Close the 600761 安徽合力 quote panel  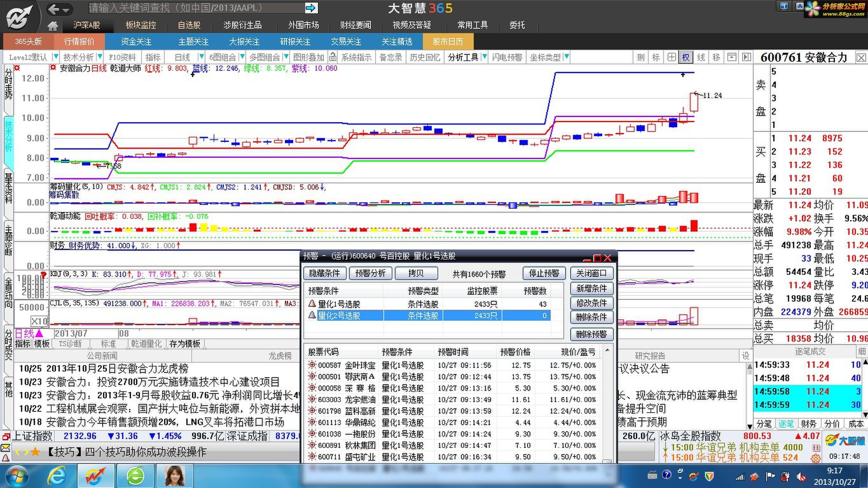[x=861, y=58]
